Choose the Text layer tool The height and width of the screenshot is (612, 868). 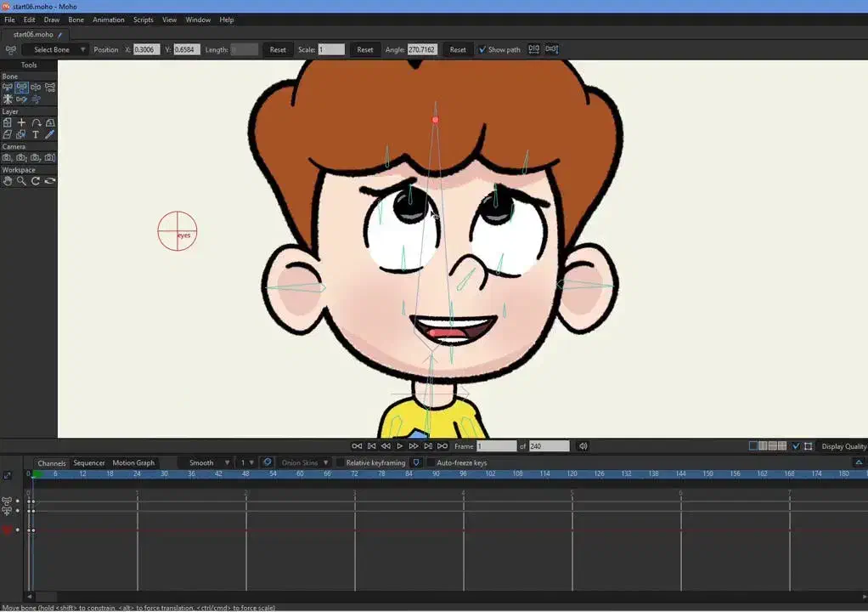coord(36,134)
